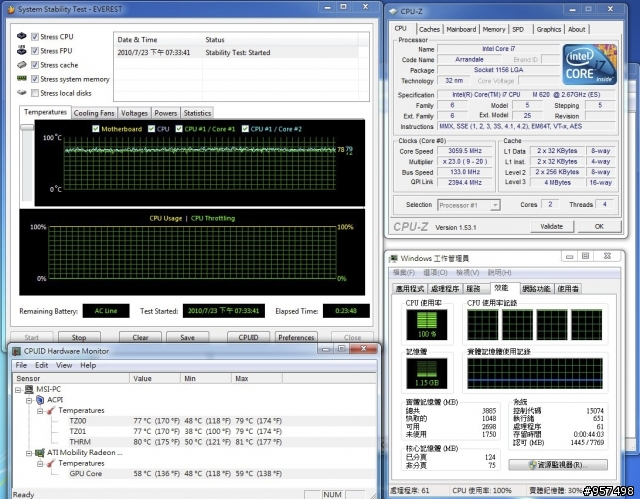The width and height of the screenshot is (640, 499).
Task: Click the Max column header
Action: click(257, 378)
